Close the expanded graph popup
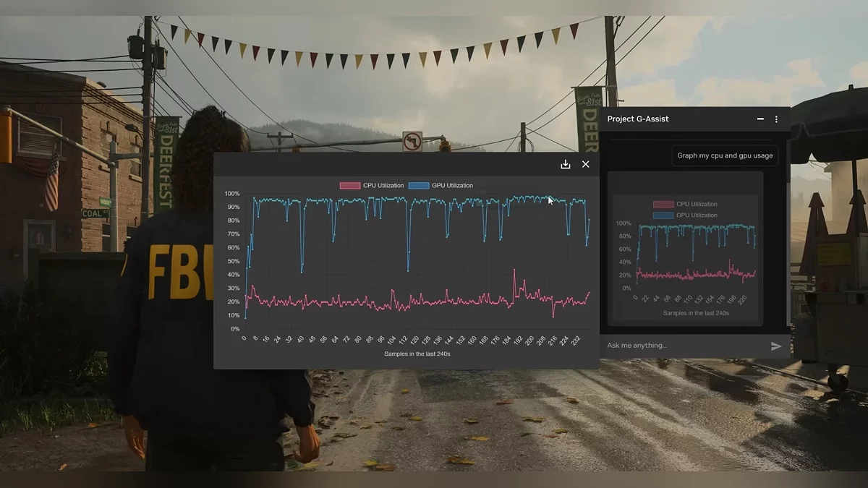 (x=585, y=164)
